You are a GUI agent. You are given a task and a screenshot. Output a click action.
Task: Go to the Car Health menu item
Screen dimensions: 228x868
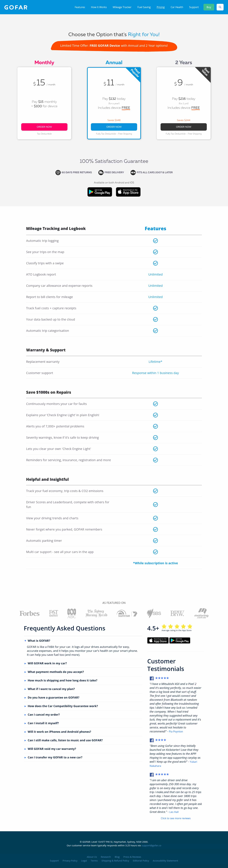tap(177, 7)
